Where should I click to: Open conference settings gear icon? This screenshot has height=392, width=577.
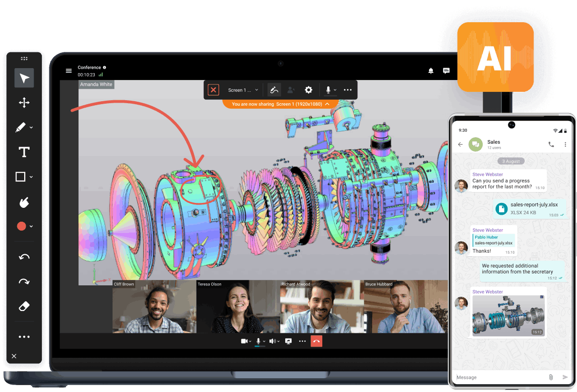point(308,90)
